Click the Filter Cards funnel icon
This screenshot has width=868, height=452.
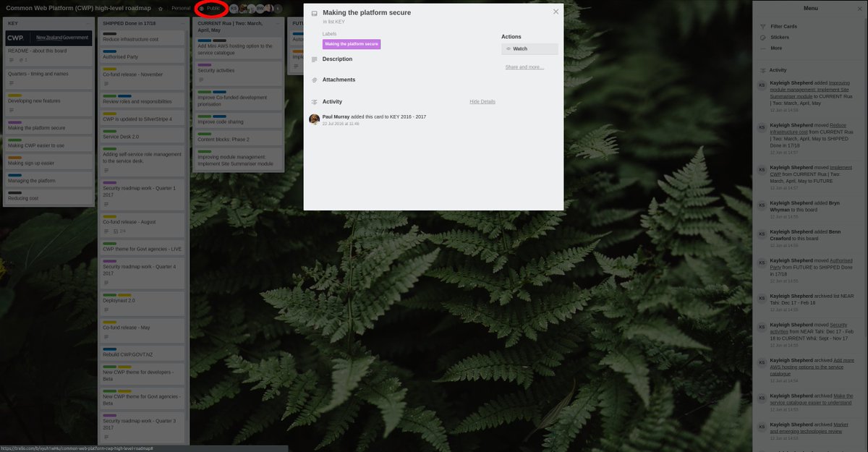point(762,27)
